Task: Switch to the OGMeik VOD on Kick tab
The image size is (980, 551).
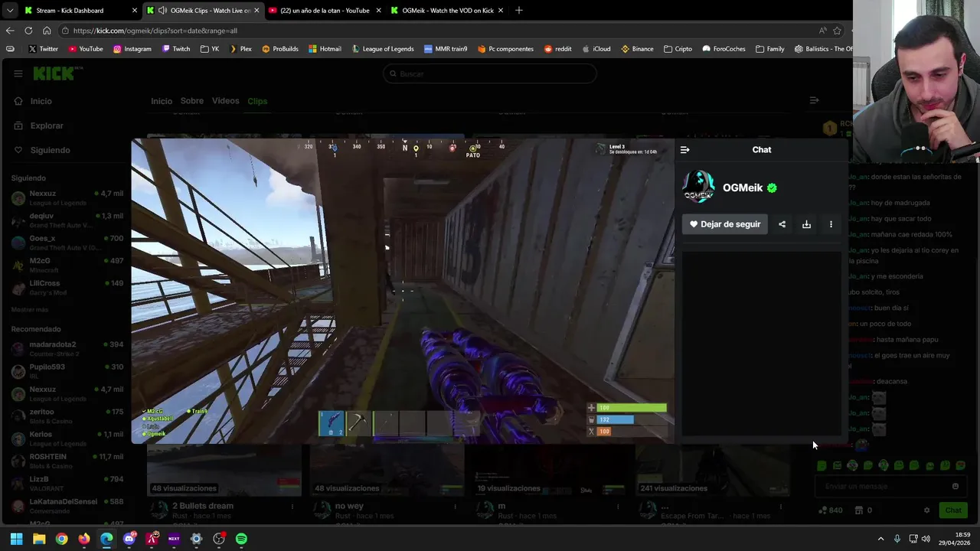Action: point(447,10)
